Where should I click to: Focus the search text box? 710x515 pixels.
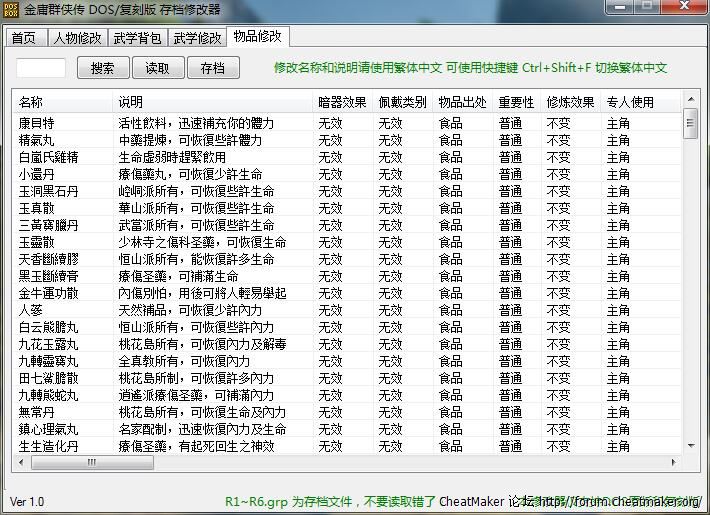point(42,68)
